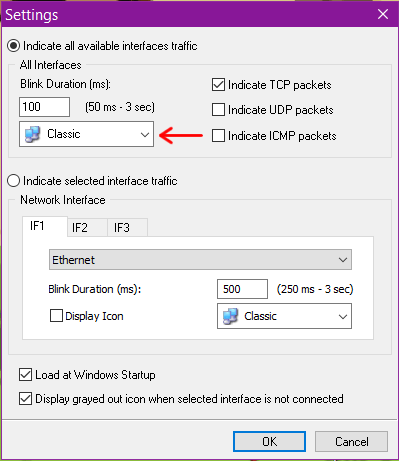Close the Settings dialog with X
Image resolution: width=399 pixels, height=461 pixels.
(x=383, y=14)
